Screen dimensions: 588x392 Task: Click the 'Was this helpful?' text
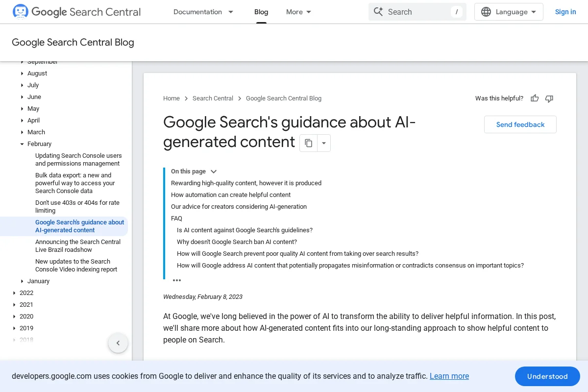(x=499, y=98)
